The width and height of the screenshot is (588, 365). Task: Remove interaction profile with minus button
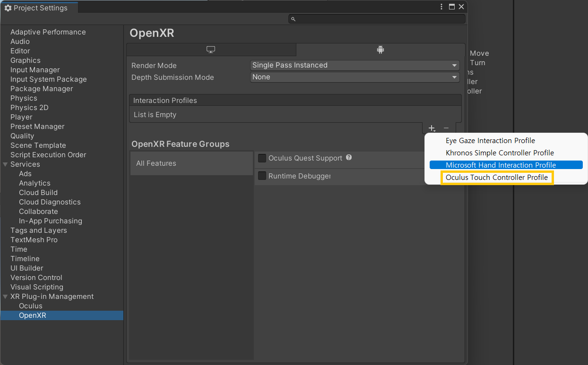(x=446, y=128)
